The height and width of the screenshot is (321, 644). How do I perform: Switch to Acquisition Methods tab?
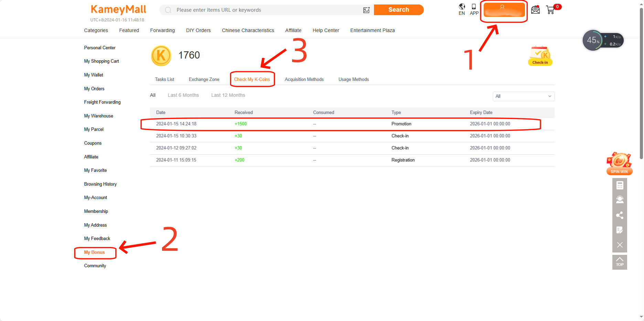point(304,80)
